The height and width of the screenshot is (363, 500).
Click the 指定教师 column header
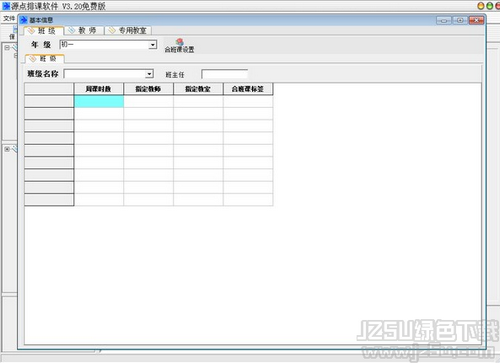[x=148, y=89]
